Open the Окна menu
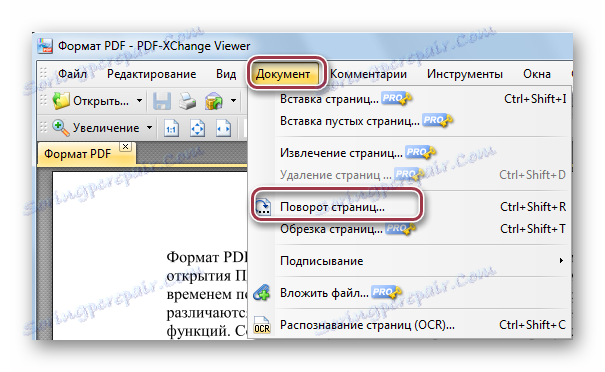 coord(537,74)
